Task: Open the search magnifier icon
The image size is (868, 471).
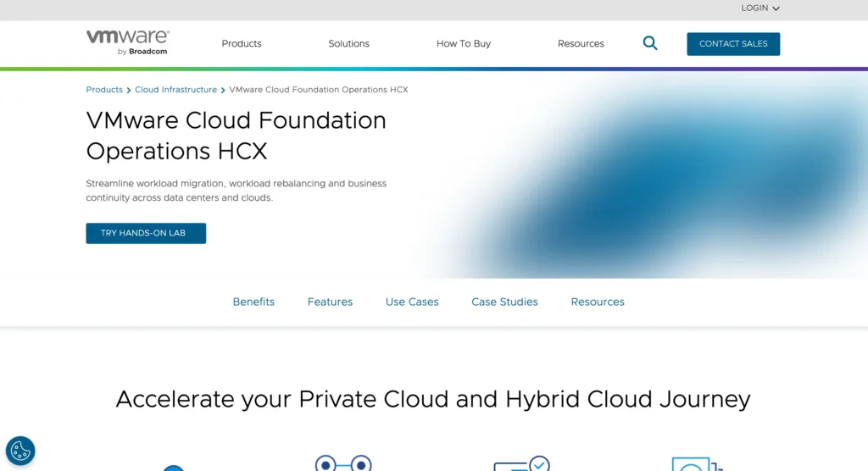Action: click(x=650, y=43)
